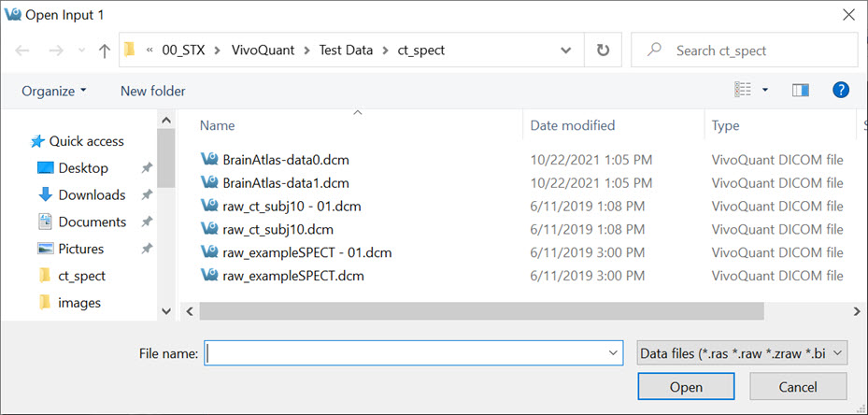Screen dimensions: 868x415
Task: Open the Desktop quick access folder
Action: tap(82, 168)
